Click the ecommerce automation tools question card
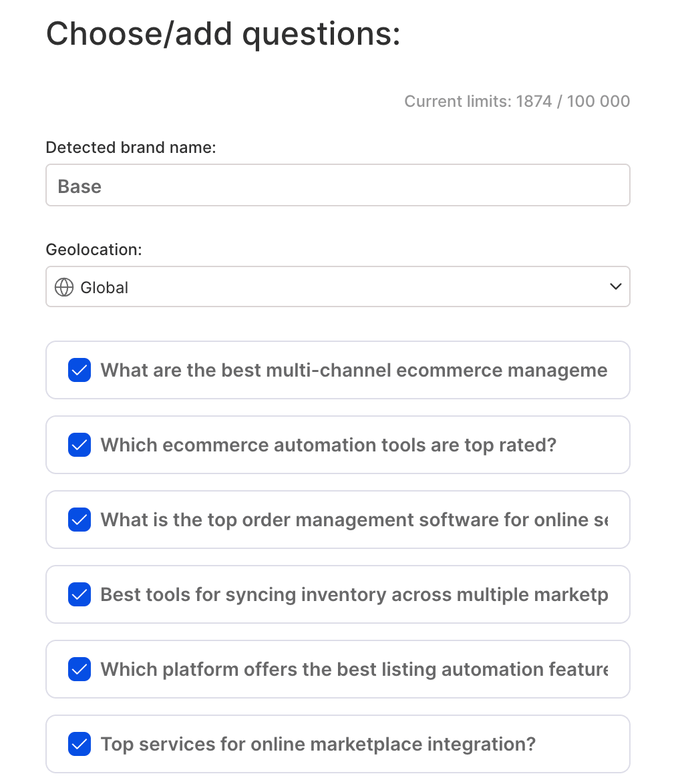Viewport: 684px width, 784px height. 337,445
